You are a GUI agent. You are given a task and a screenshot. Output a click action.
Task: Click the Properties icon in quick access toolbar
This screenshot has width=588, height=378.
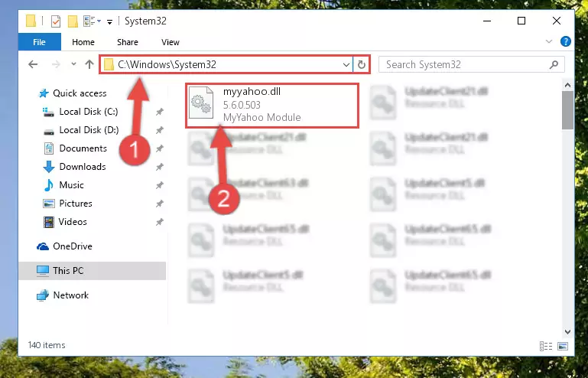(56, 21)
